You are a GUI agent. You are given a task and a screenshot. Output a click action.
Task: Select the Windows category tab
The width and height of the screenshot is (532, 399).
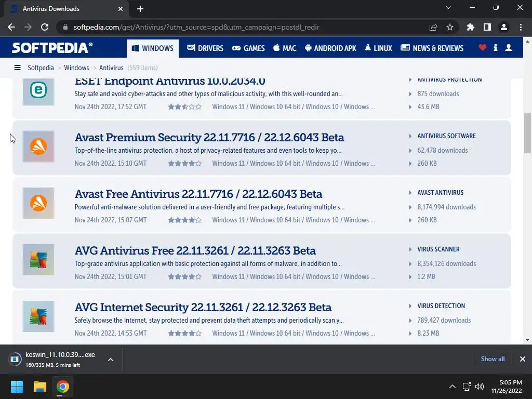pos(153,48)
